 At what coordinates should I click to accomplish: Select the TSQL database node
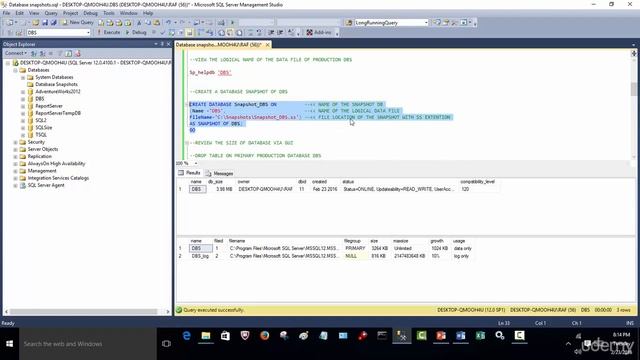tap(41, 135)
